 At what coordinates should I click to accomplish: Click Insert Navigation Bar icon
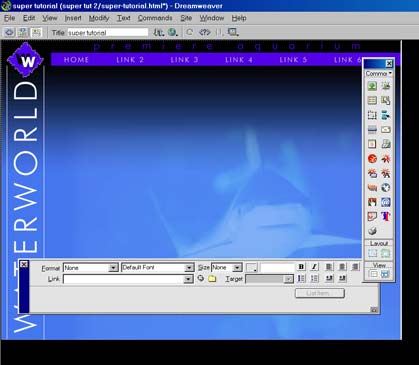pos(386,115)
